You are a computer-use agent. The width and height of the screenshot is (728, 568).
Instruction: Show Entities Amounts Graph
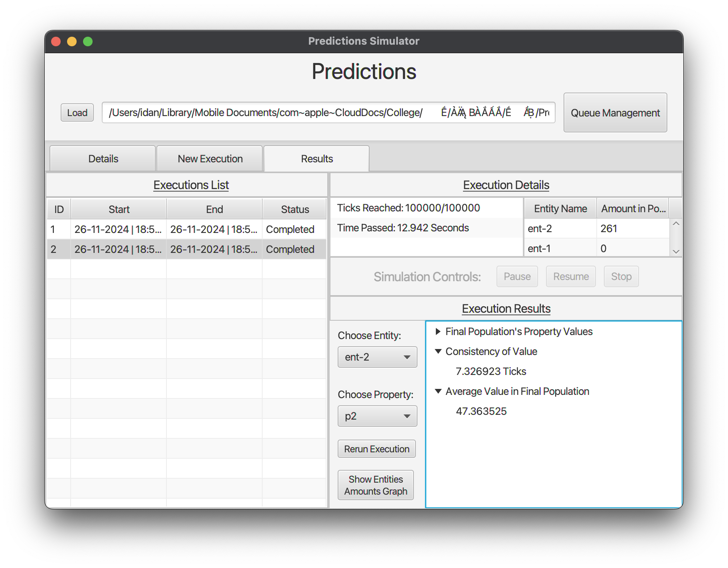pyautogui.click(x=376, y=485)
